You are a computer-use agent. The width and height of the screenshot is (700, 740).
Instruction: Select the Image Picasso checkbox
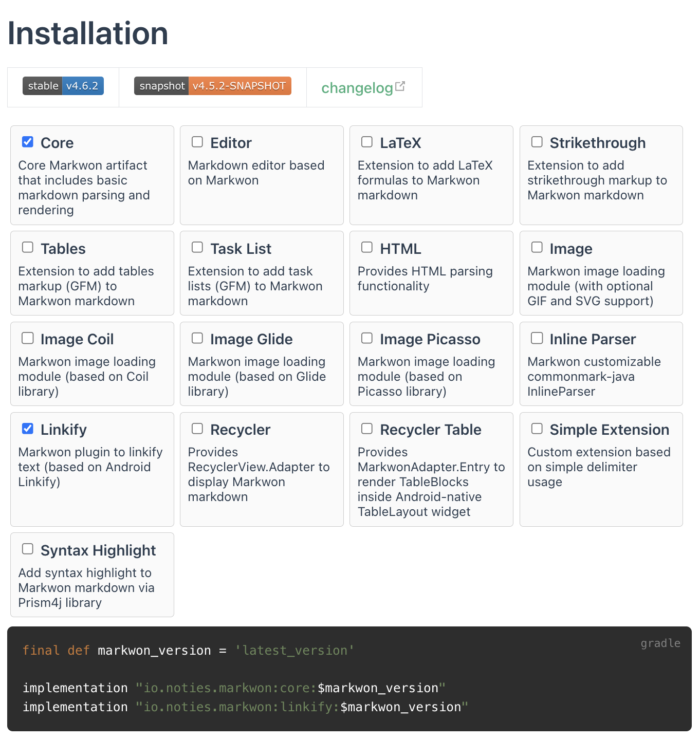click(x=367, y=338)
